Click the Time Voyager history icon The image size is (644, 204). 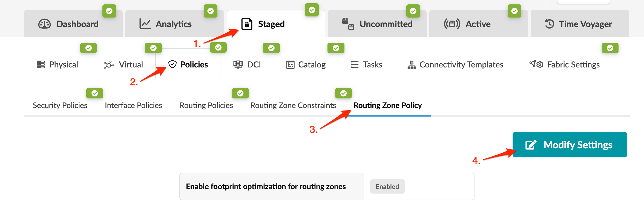tap(549, 24)
